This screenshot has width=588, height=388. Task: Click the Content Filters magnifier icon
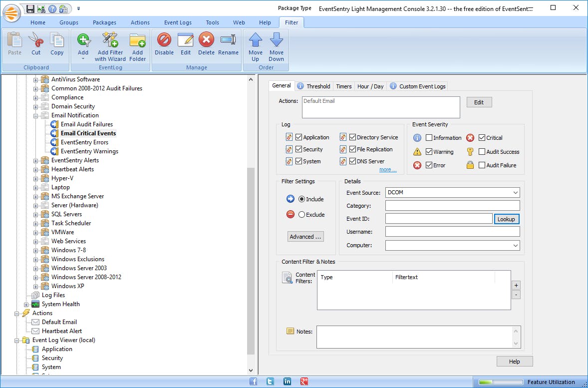click(287, 278)
